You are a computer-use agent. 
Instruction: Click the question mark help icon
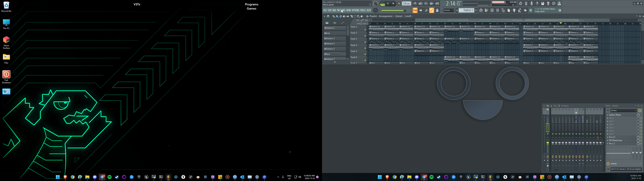point(537,4)
